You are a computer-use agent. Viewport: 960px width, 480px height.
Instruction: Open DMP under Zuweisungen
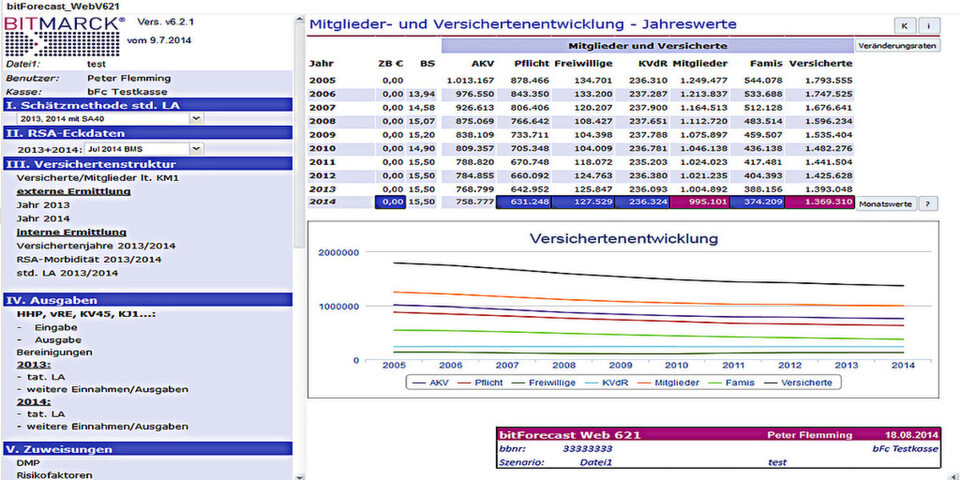(x=28, y=463)
